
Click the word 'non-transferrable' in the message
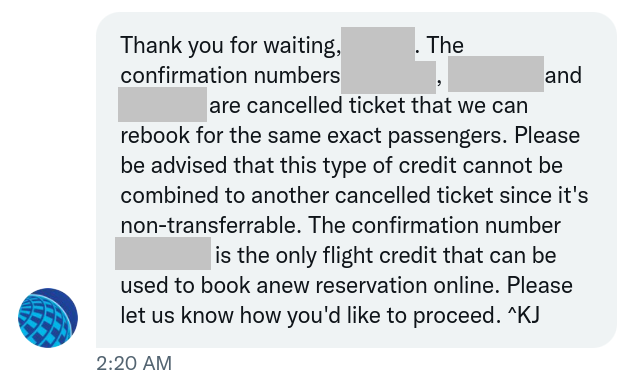(208, 225)
